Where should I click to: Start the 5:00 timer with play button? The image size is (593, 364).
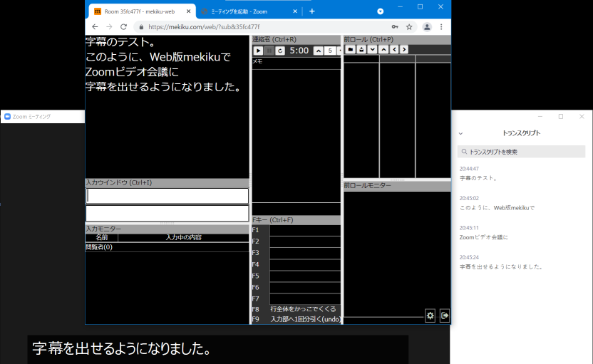pos(258,51)
